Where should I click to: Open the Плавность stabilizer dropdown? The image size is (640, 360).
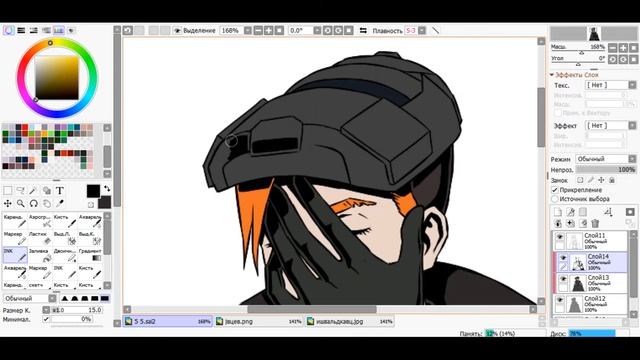pyautogui.click(x=422, y=31)
